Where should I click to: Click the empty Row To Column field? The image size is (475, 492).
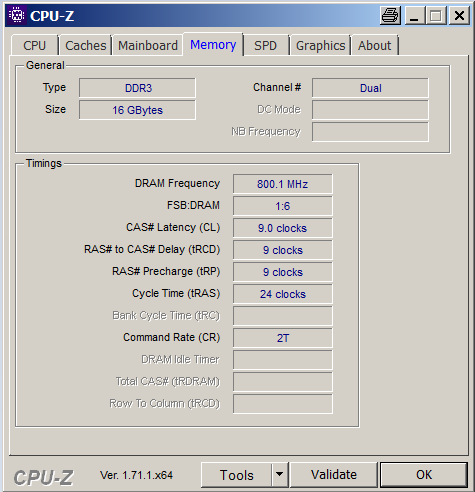click(283, 404)
